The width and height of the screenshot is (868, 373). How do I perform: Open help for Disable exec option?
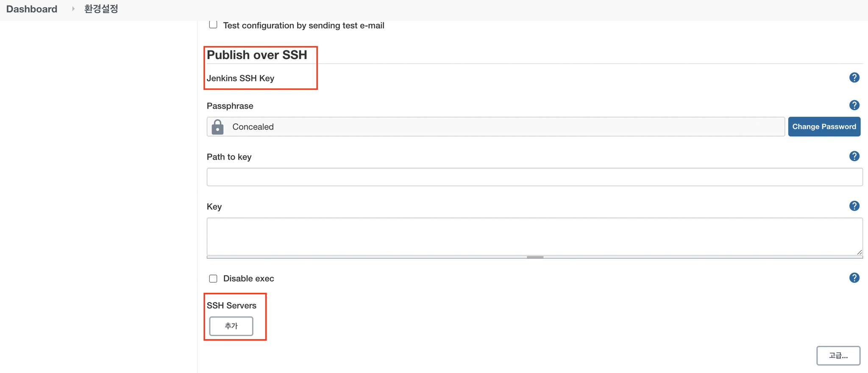[854, 278]
